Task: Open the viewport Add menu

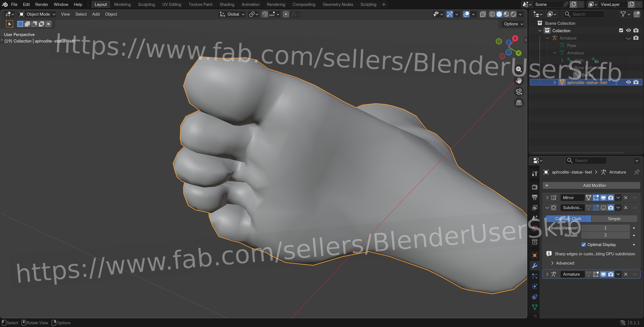Action: pyautogui.click(x=96, y=14)
